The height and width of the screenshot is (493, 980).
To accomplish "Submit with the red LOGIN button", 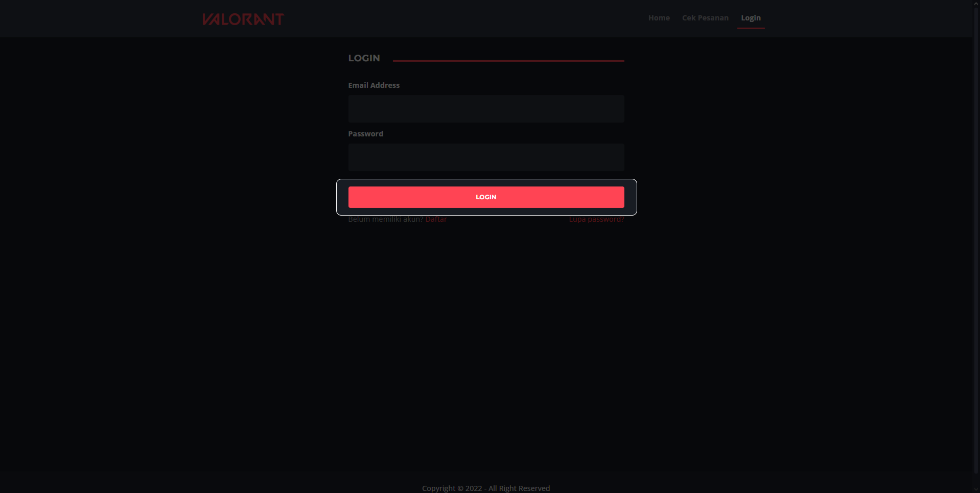I will pos(486,197).
